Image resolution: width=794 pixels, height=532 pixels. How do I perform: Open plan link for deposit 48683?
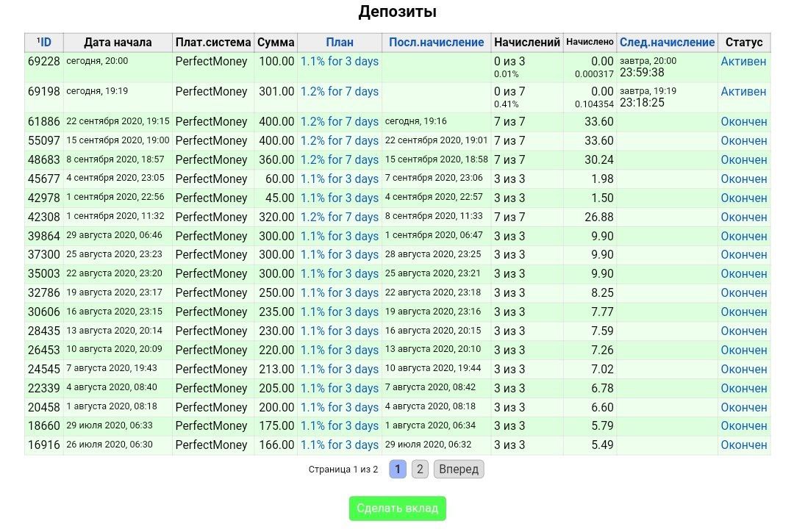tap(339, 160)
